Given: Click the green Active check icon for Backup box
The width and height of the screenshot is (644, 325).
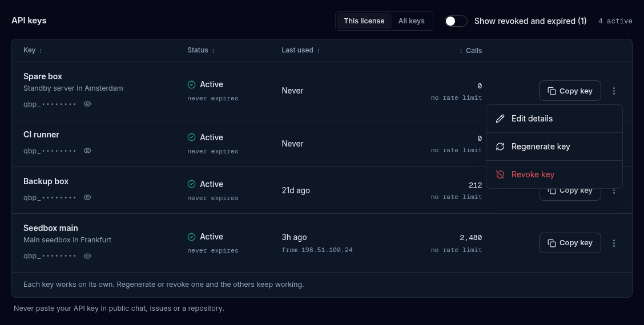Looking at the screenshot, I should click(x=191, y=184).
